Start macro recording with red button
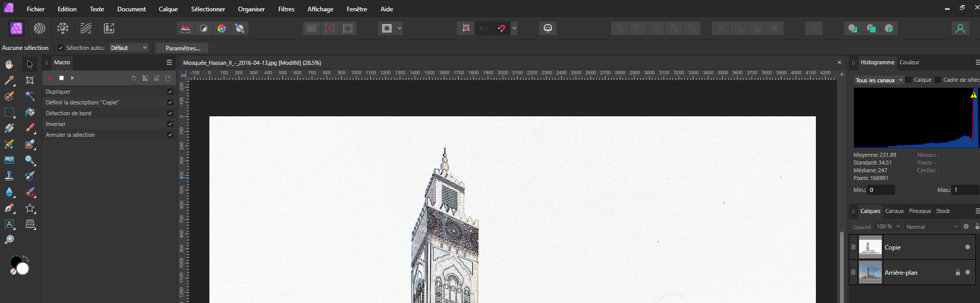Image resolution: width=980 pixels, height=303 pixels. click(x=50, y=78)
